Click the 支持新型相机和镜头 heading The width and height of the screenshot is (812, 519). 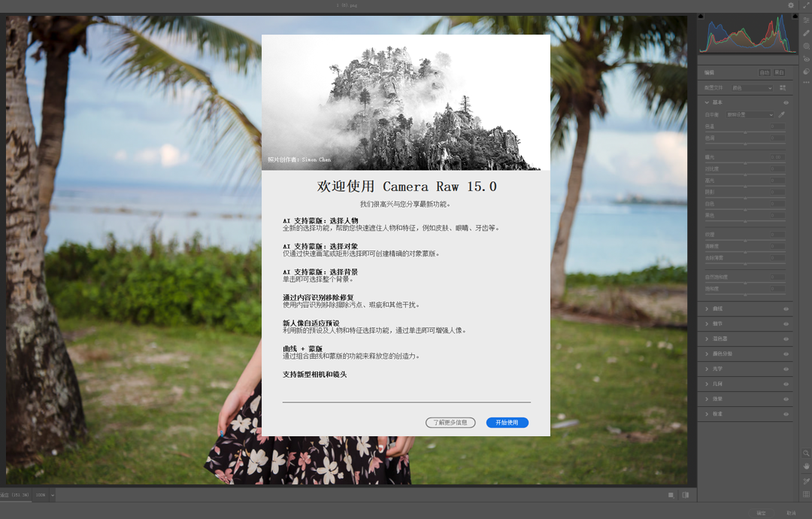click(315, 375)
